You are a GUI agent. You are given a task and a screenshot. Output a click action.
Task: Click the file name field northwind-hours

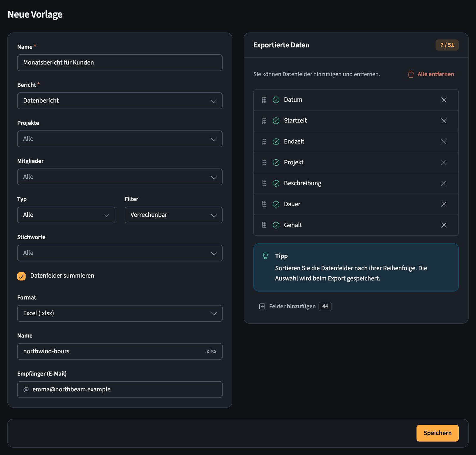120,352
